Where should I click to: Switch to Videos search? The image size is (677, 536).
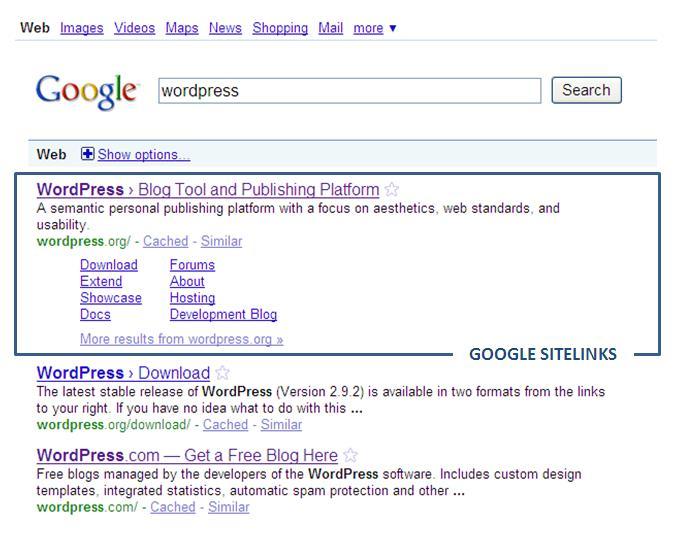(134, 28)
